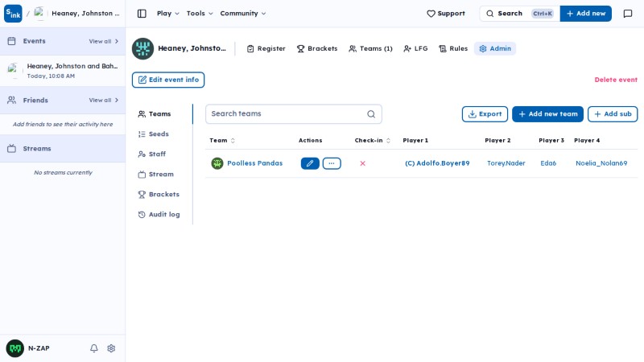Screen dimensions: 644x362
Task: Click the N-ZAP user avatar
Action: click(14, 348)
